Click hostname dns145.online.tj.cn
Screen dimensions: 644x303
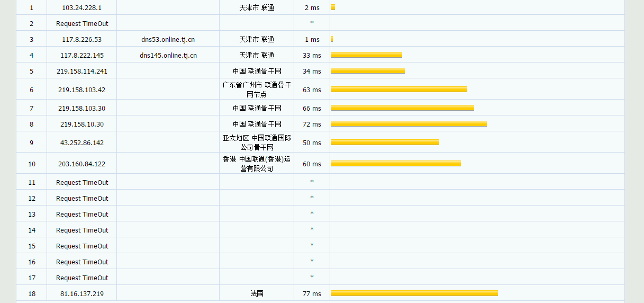pos(168,56)
